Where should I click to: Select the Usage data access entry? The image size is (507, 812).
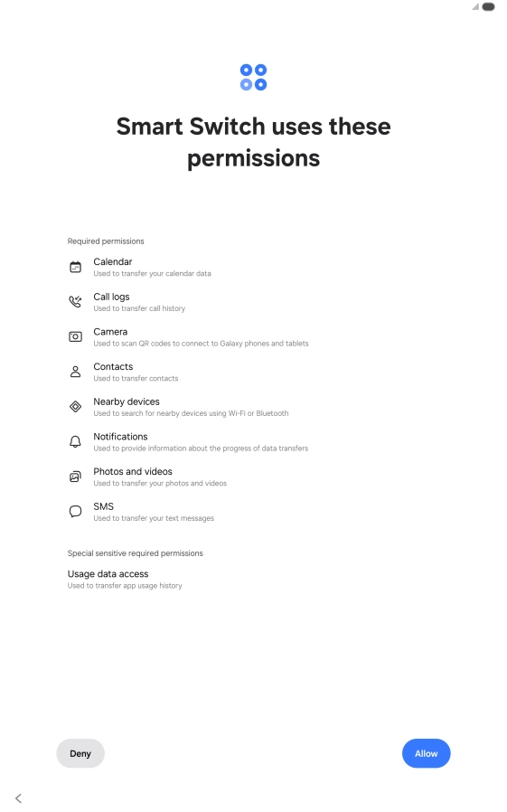pyautogui.click(x=125, y=579)
